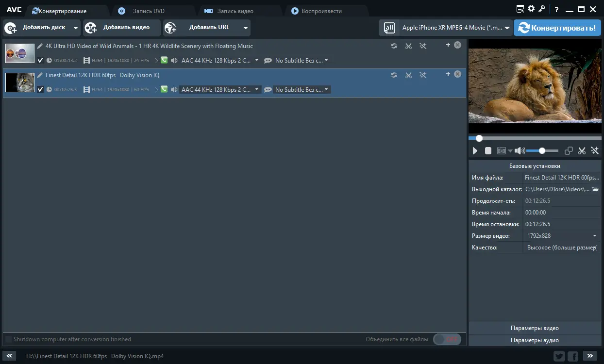Click the overlapping squares icon under the preview
Screen dimensions: 604x364
pyautogui.click(x=569, y=151)
